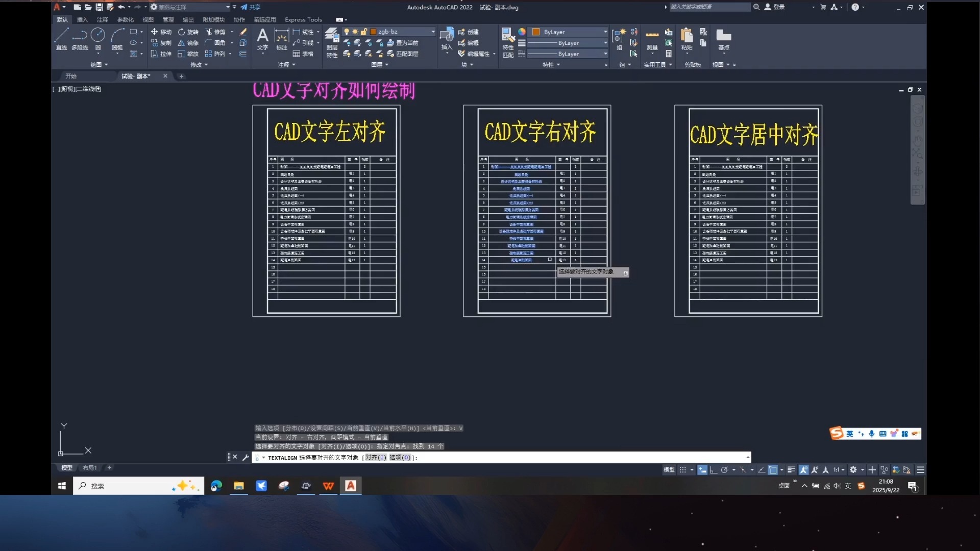Toggle layer on/off lightbulb for zgb-bz
Viewport: 980px width, 551px height.
[x=347, y=32]
